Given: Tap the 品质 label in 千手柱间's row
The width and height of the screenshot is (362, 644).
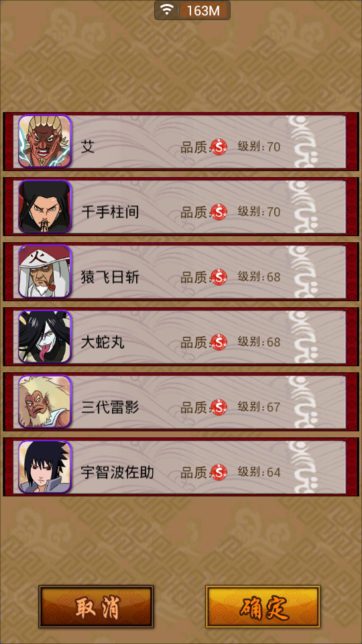Looking at the screenshot, I should [193, 213].
